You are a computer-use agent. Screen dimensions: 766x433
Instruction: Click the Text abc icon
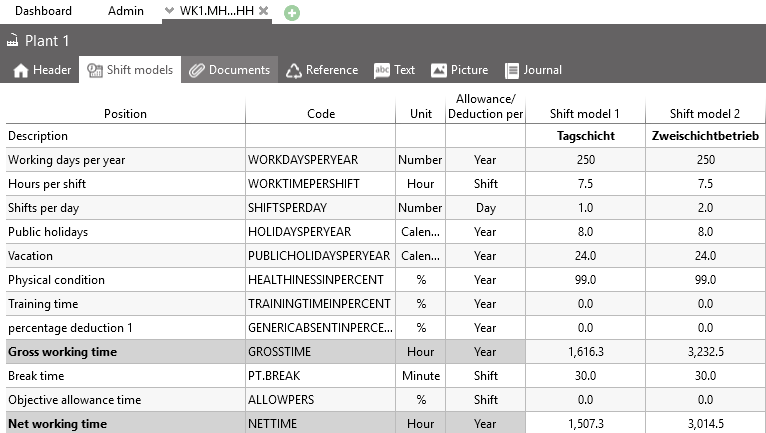382,70
